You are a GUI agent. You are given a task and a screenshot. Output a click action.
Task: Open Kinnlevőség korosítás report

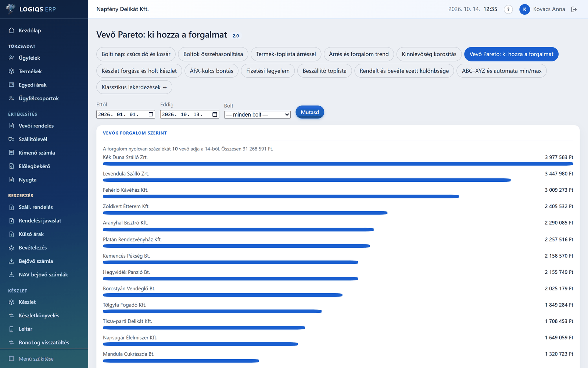pyautogui.click(x=429, y=54)
